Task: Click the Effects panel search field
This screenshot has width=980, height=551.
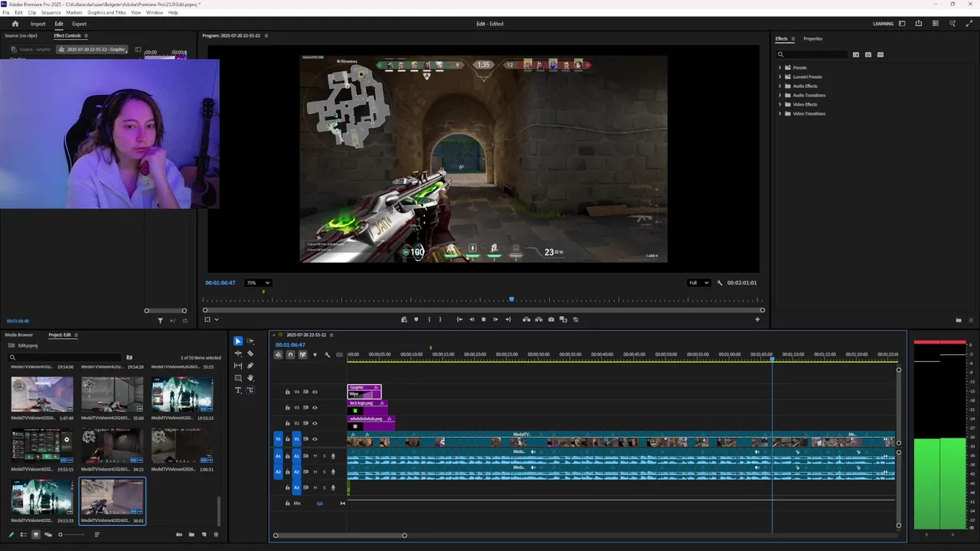Action: coord(813,54)
